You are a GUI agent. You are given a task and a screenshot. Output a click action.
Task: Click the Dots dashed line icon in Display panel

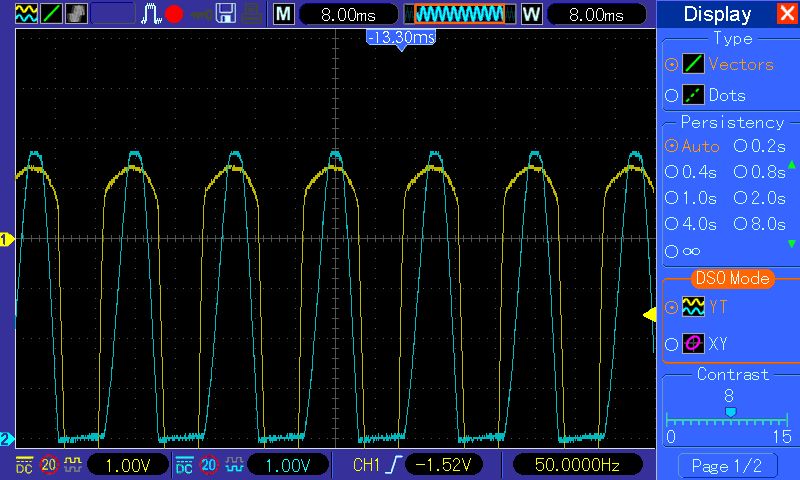coord(693,95)
